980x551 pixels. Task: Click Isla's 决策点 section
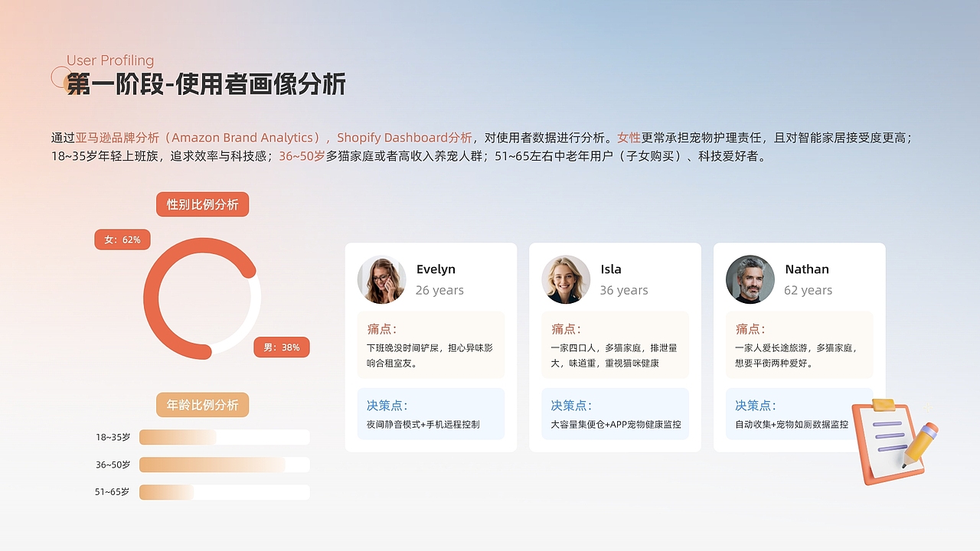[614, 412]
